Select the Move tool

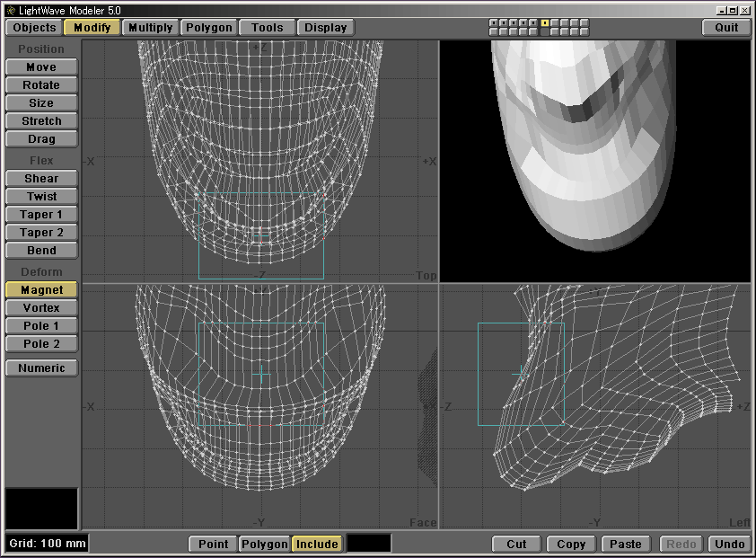tap(41, 67)
